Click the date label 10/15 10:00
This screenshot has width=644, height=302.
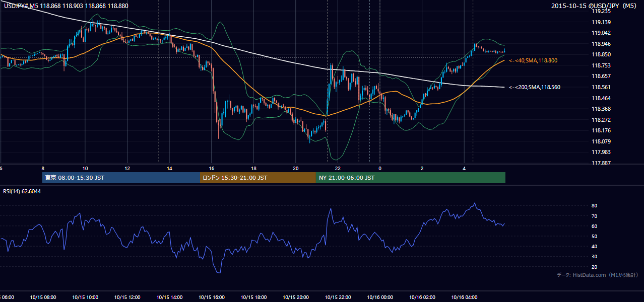pyautogui.click(x=85, y=297)
